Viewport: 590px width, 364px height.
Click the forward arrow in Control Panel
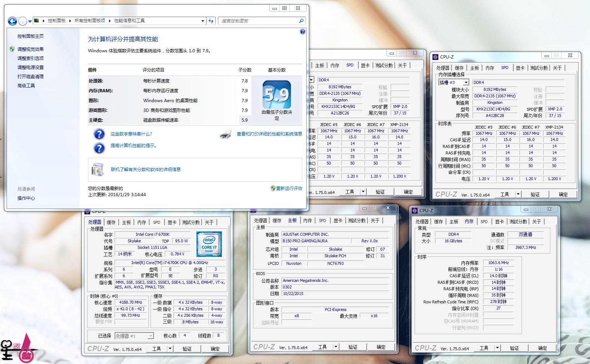(x=23, y=21)
